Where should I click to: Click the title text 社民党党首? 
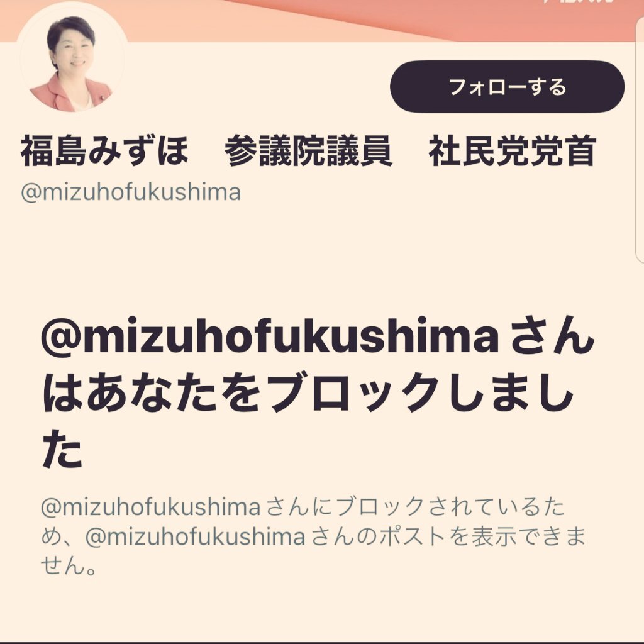pyautogui.click(x=512, y=151)
